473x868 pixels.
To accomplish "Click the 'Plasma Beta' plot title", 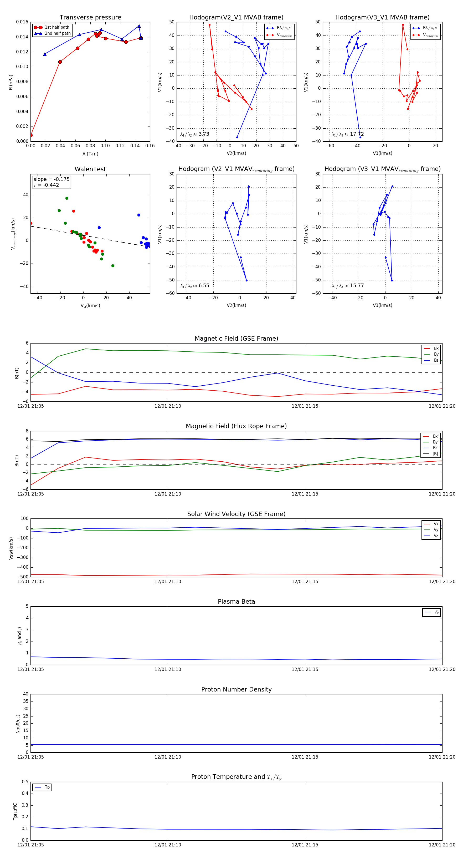I will pyautogui.click(x=236, y=602).
